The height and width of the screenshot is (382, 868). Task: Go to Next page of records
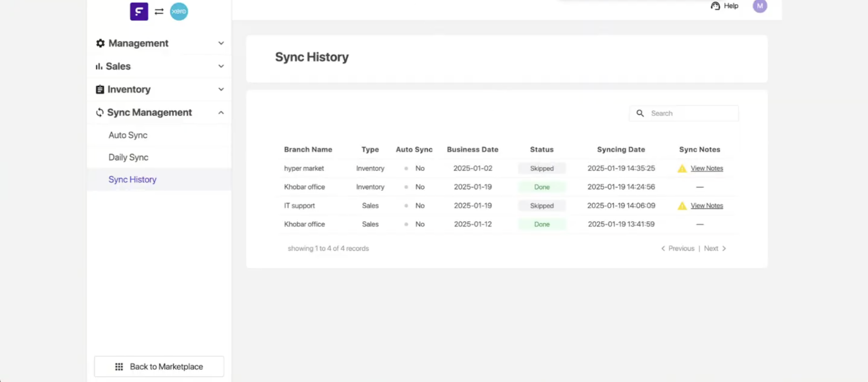(x=714, y=248)
